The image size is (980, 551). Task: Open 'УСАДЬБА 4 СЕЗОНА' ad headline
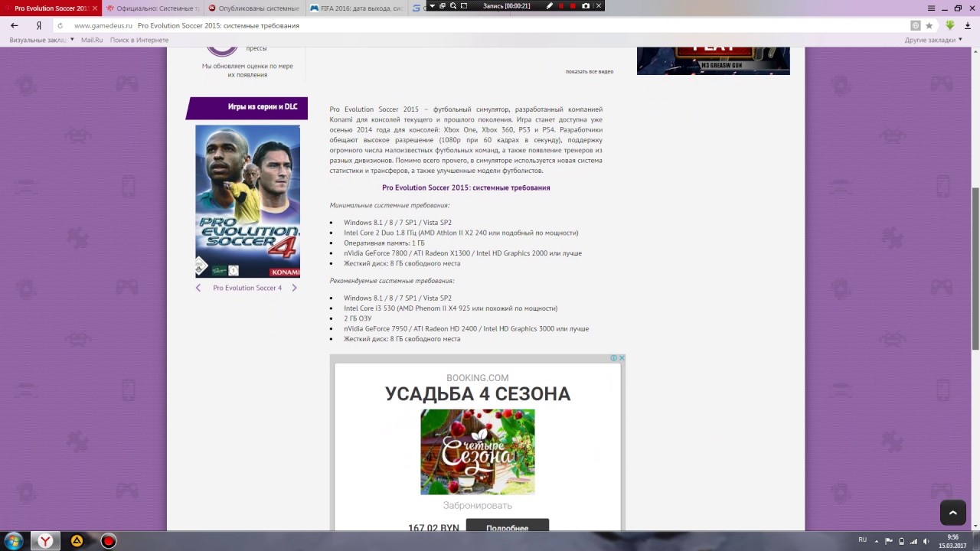tap(478, 394)
